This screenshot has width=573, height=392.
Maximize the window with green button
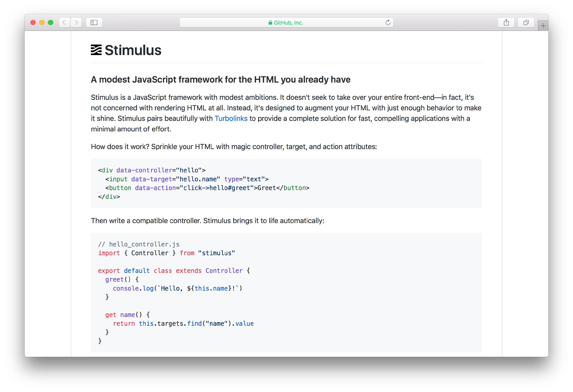(51, 22)
